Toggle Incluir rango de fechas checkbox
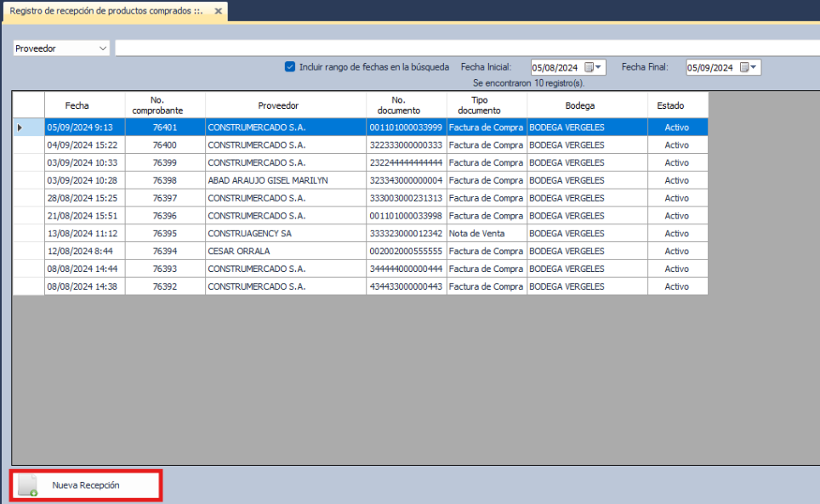The height and width of the screenshot is (504, 820). click(x=290, y=66)
